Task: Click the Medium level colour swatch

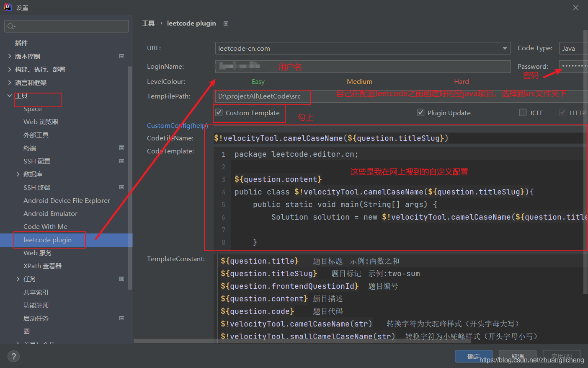Action: click(359, 81)
